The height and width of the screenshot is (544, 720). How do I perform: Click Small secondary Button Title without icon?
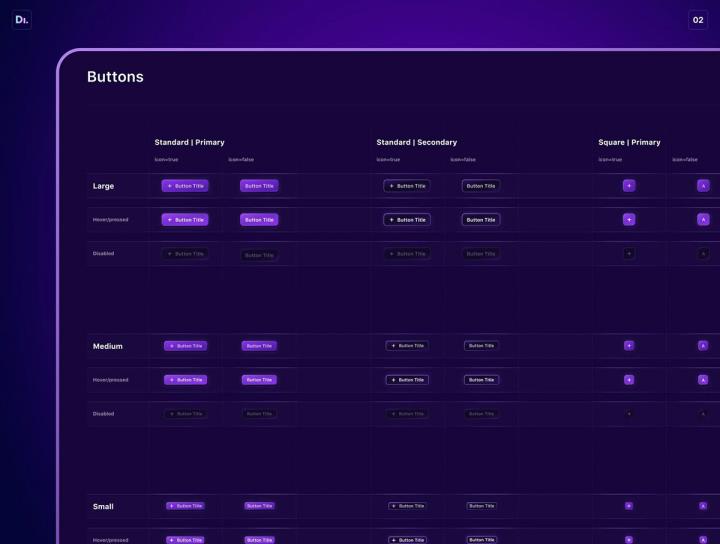pos(481,506)
